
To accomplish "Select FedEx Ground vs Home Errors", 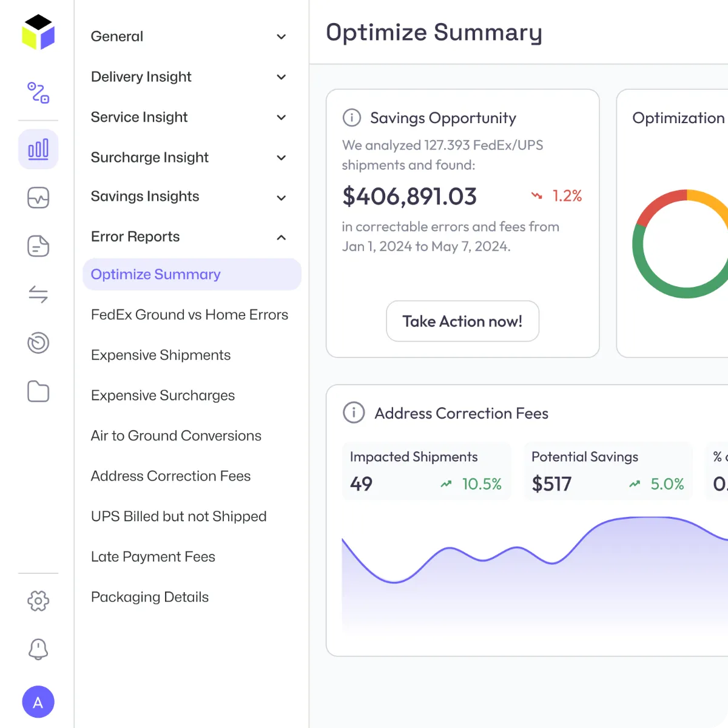I will tap(189, 315).
